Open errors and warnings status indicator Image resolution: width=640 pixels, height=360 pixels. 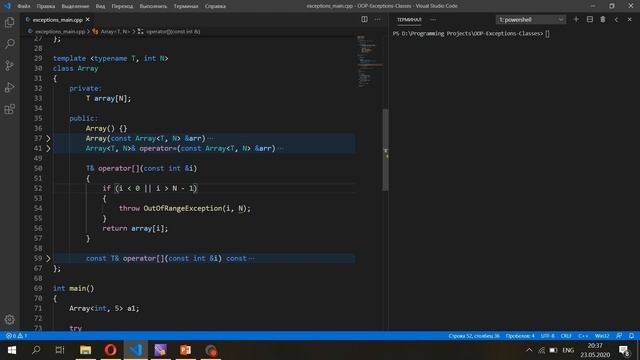pyautogui.click(x=16, y=336)
